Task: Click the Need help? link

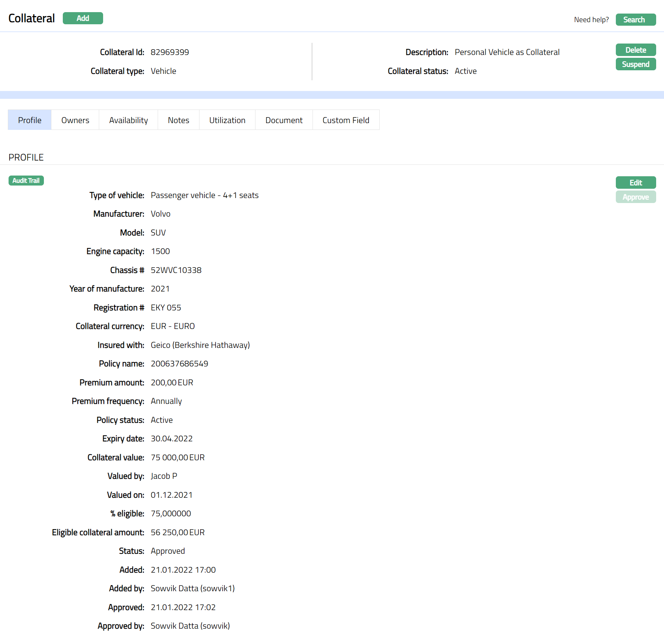Action: [591, 20]
